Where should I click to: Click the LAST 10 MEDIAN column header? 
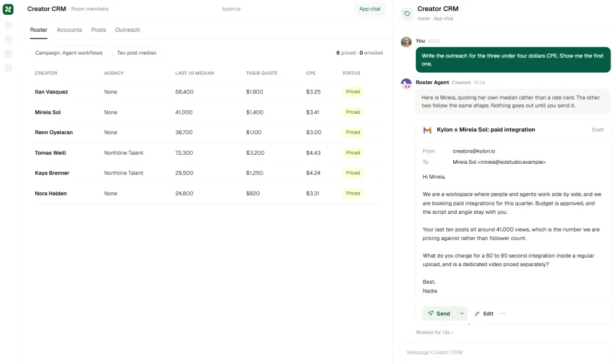195,73
